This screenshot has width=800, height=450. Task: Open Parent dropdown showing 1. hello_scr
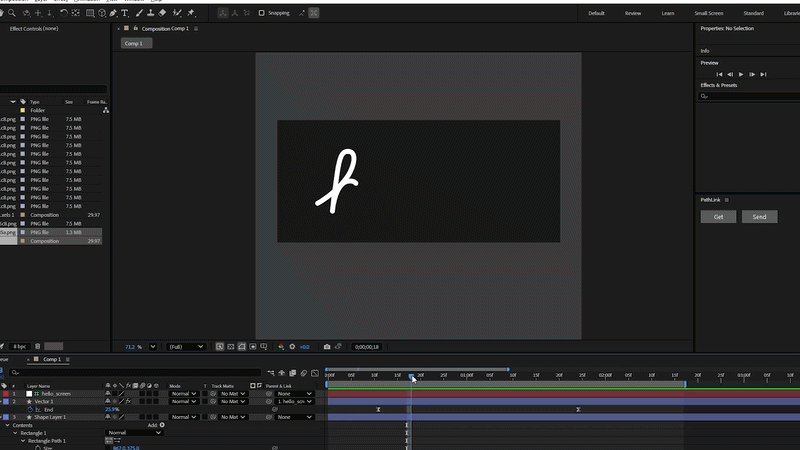[294, 402]
